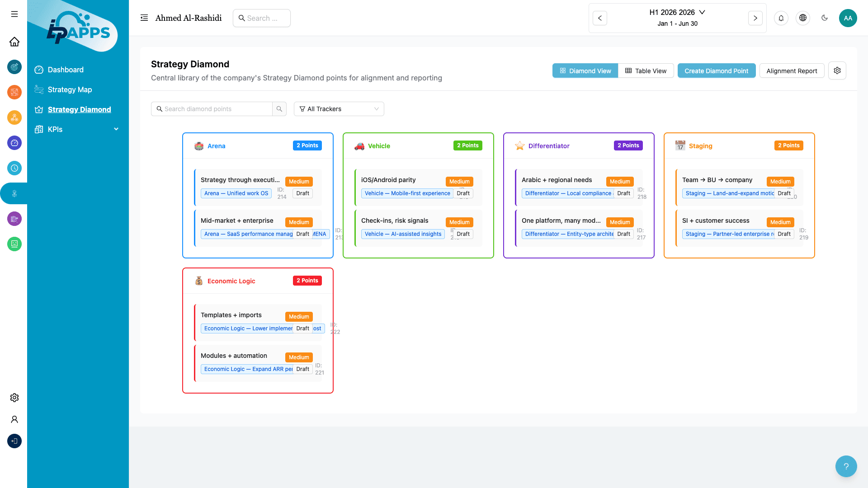The width and height of the screenshot is (868, 488).
Task: Open the H1 2026 period selector dropdown
Action: click(677, 12)
